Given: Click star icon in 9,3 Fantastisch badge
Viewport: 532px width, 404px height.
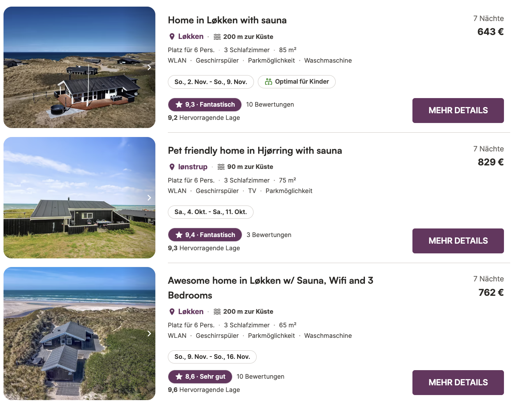Looking at the screenshot, I should point(179,104).
